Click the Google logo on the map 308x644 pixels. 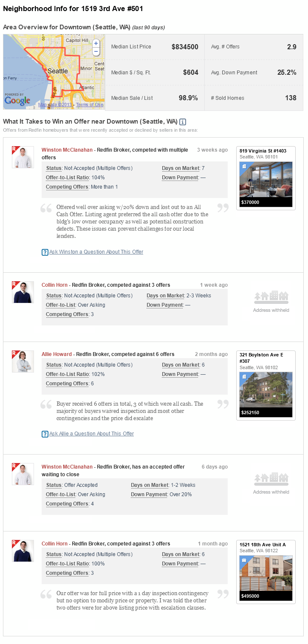coord(17,101)
